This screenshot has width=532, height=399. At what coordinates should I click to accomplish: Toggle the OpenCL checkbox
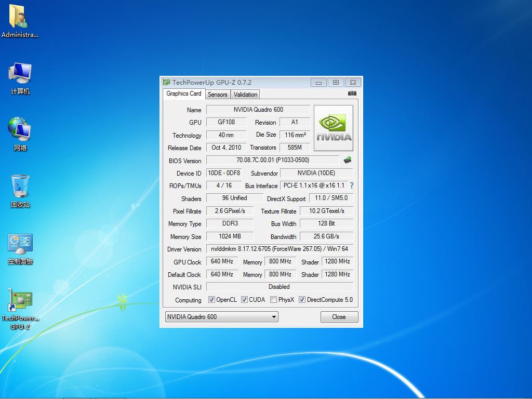click(211, 300)
